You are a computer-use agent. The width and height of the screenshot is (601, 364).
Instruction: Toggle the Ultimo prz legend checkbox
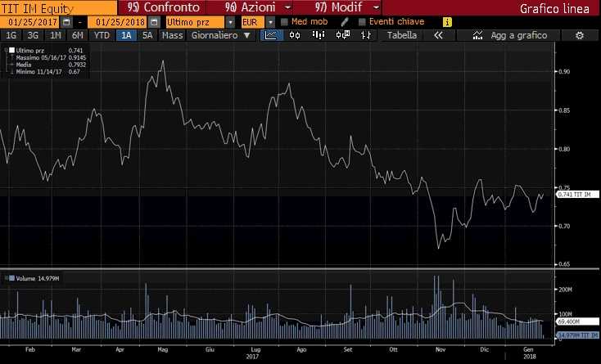tap(12, 50)
